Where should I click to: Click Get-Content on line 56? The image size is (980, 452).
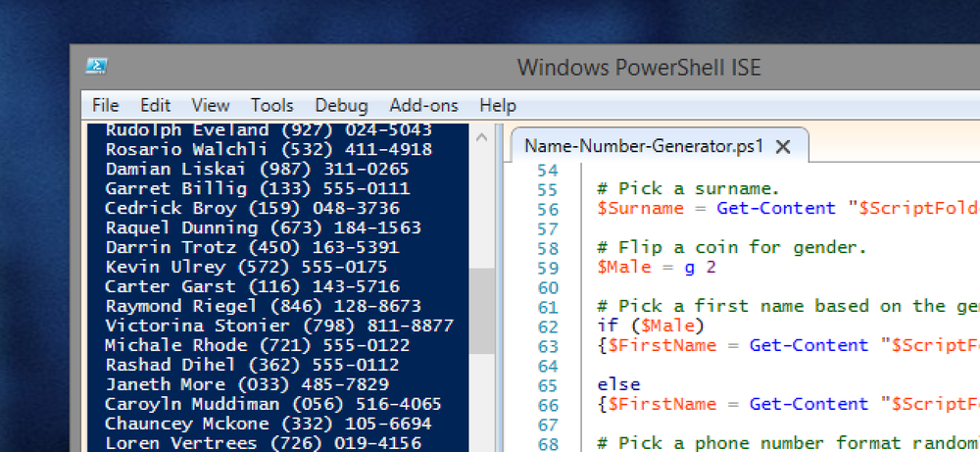point(776,208)
